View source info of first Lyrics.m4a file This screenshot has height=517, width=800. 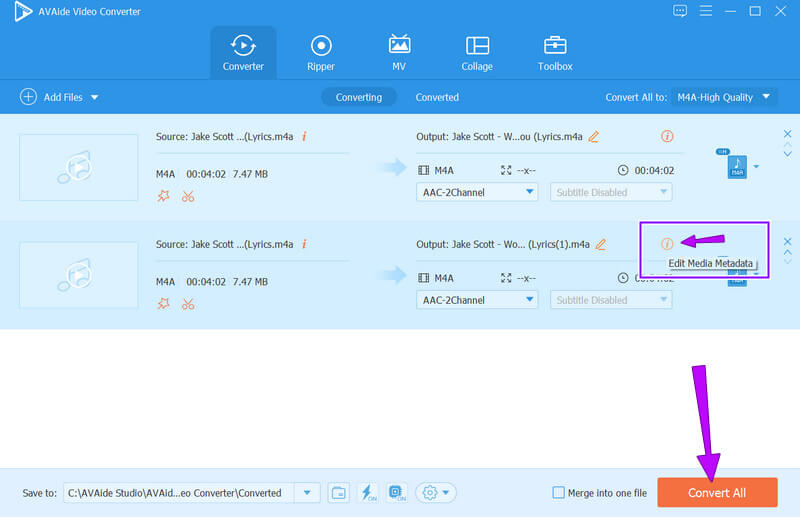pyautogui.click(x=304, y=136)
